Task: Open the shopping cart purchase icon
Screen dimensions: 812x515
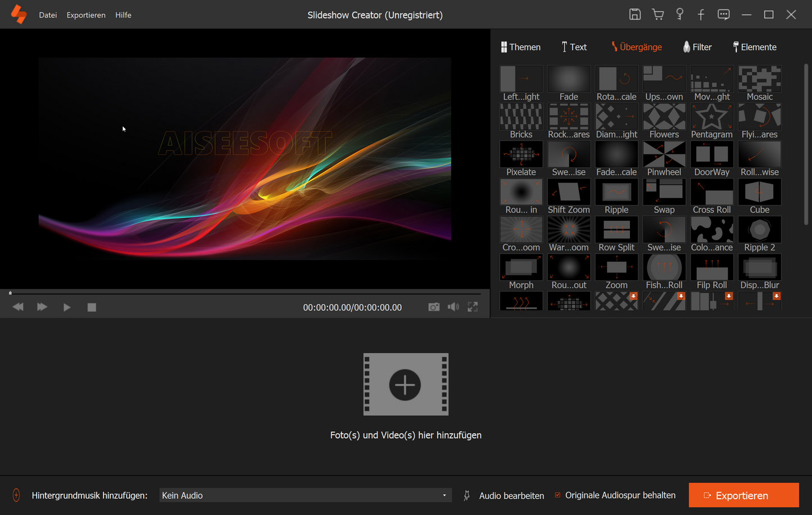Action: coord(657,15)
